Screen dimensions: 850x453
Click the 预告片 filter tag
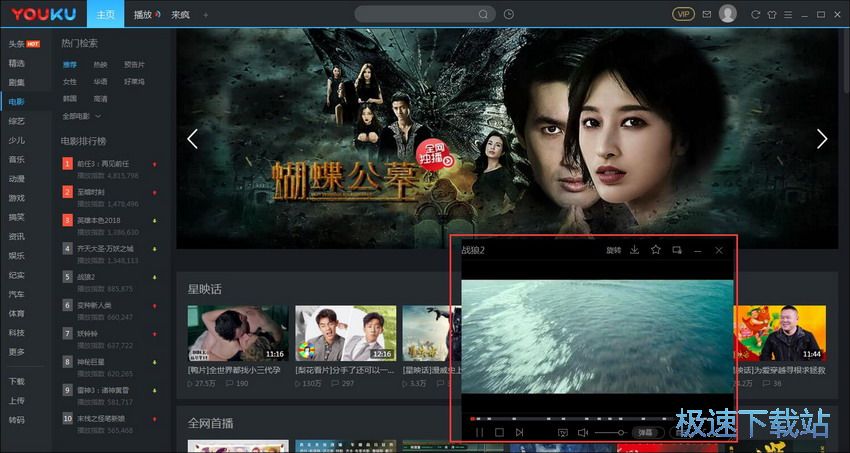(134, 64)
